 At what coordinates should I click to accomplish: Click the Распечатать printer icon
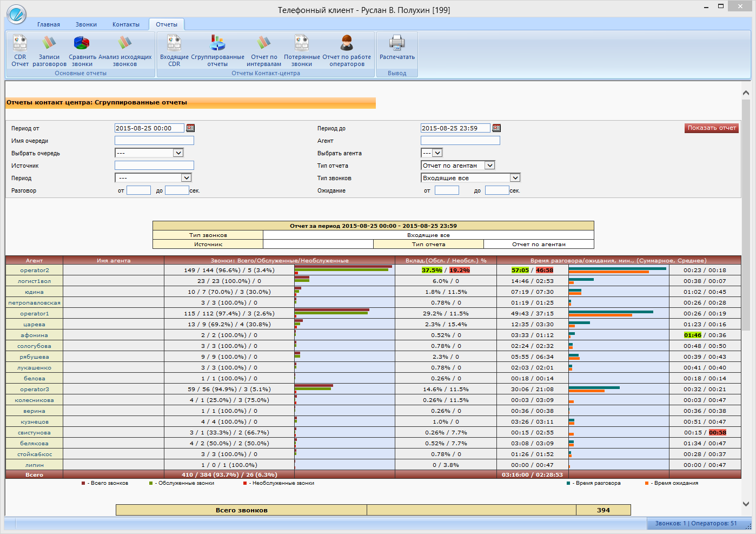tap(397, 43)
